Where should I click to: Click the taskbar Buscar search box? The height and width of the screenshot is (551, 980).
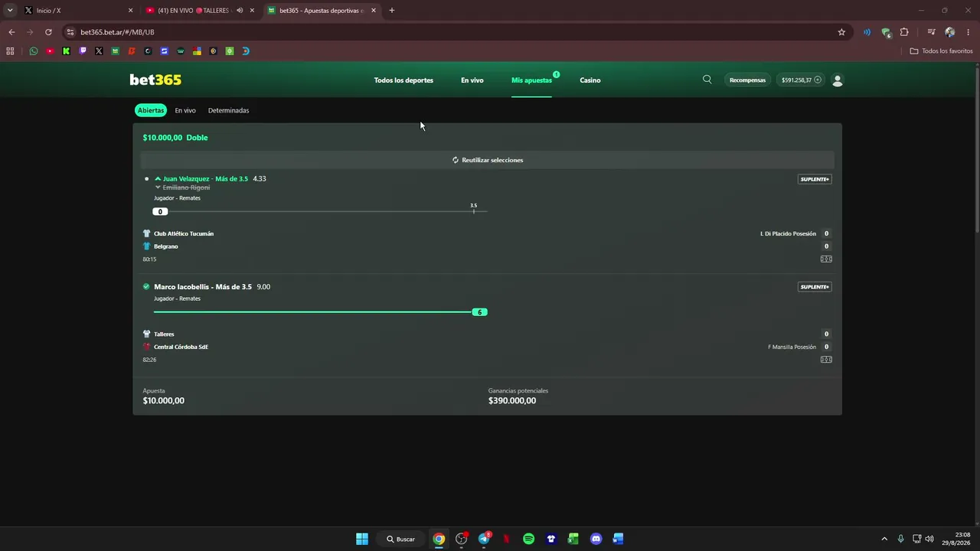tap(401, 539)
